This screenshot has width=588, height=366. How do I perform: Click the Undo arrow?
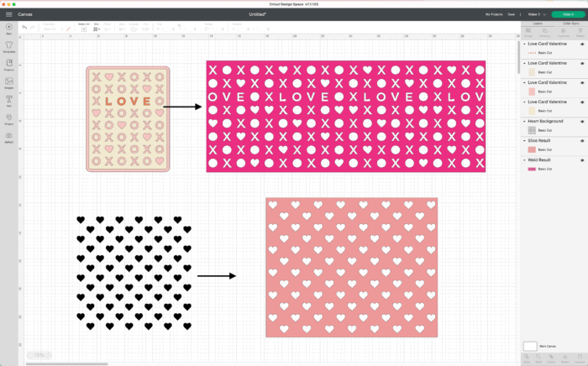click(x=24, y=28)
